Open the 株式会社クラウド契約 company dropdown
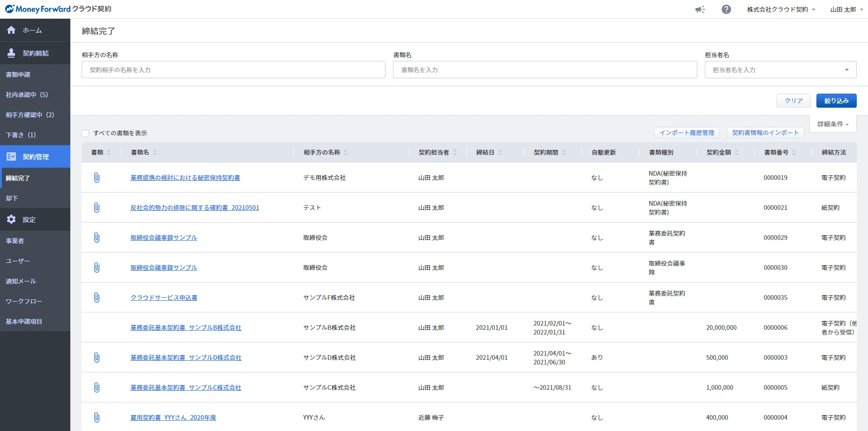 pos(781,9)
